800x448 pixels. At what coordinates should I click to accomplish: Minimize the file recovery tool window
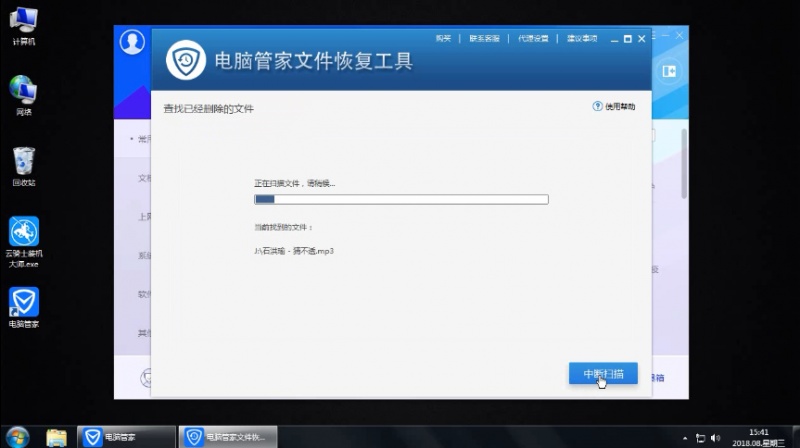[614, 39]
